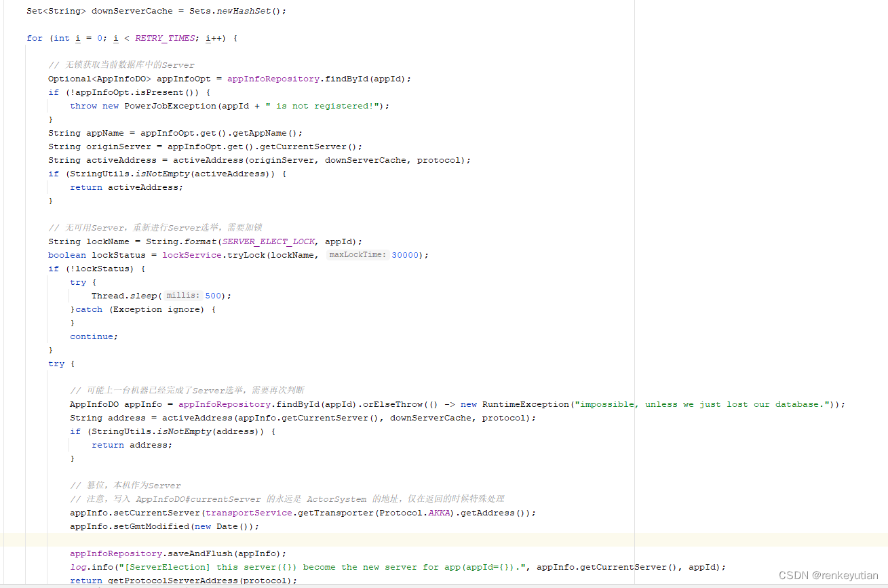
Task: Click the isPresent method call
Action: click(x=159, y=92)
